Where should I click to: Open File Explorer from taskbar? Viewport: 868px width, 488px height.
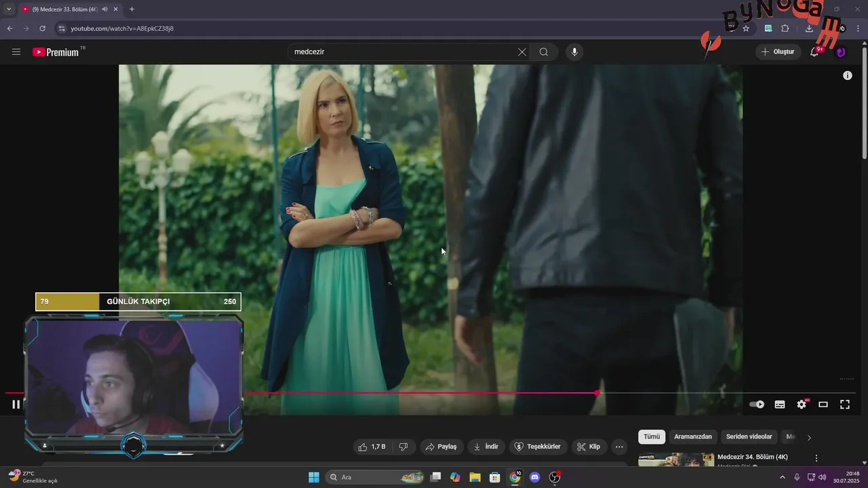point(475,477)
